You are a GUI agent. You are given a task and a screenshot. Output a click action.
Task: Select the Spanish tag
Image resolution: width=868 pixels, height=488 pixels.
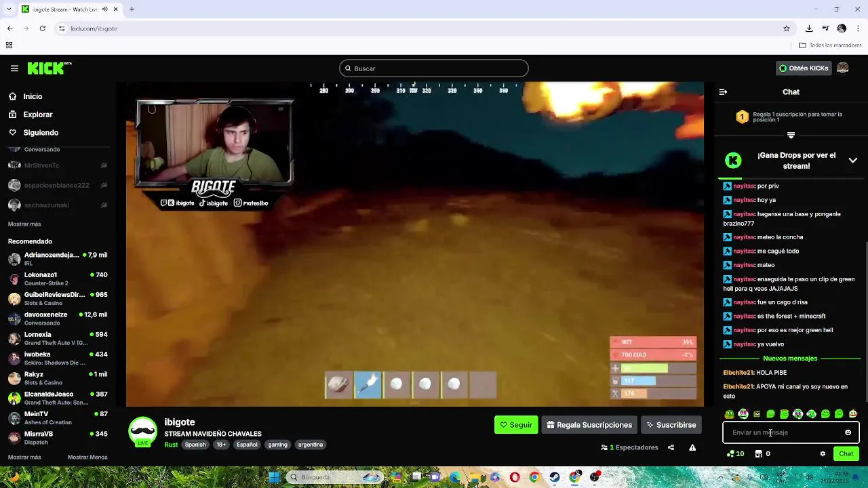tap(195, 445)
